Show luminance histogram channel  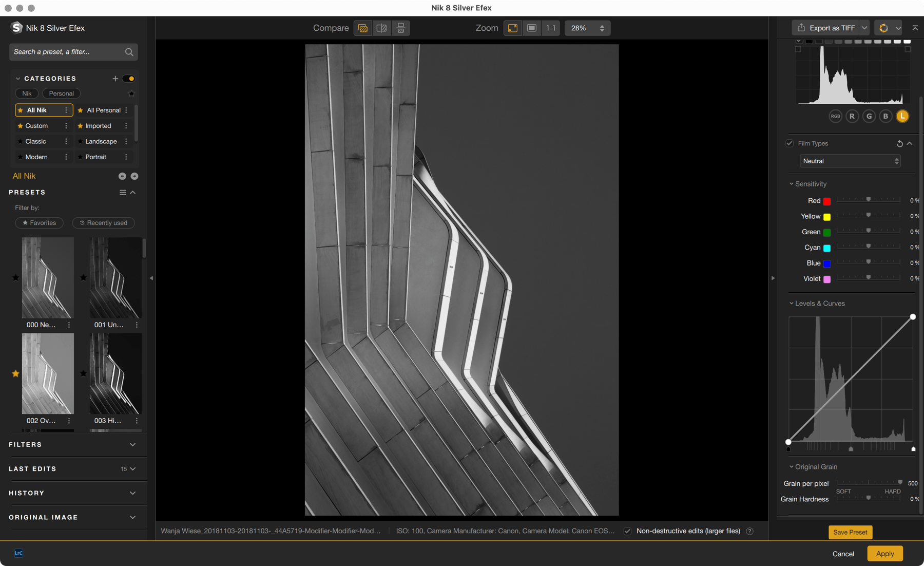point(902,116)
